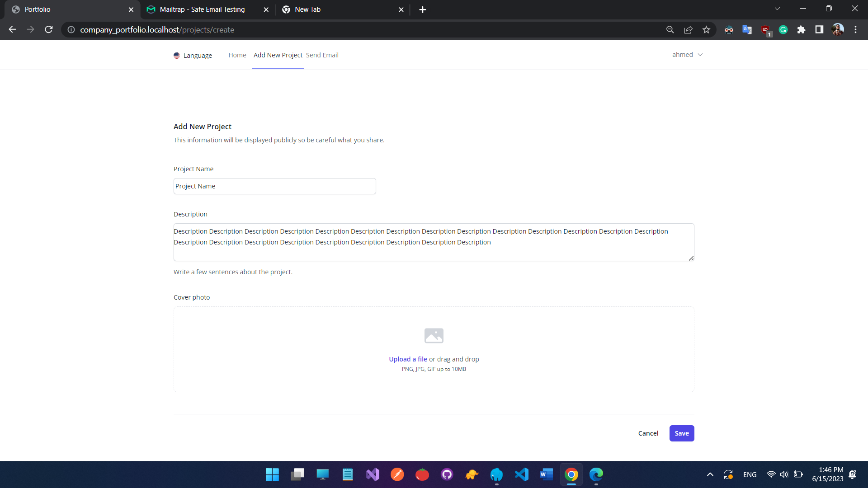Open GitHub Desktop from the taskbar
This screenshot has height=488, width=868.
point(447,474)
